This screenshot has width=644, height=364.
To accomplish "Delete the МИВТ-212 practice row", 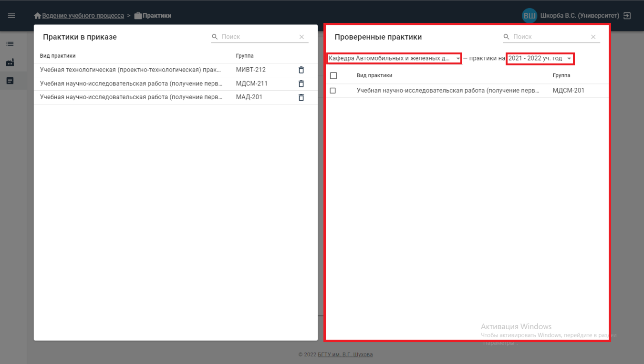I will click(301, 70).
